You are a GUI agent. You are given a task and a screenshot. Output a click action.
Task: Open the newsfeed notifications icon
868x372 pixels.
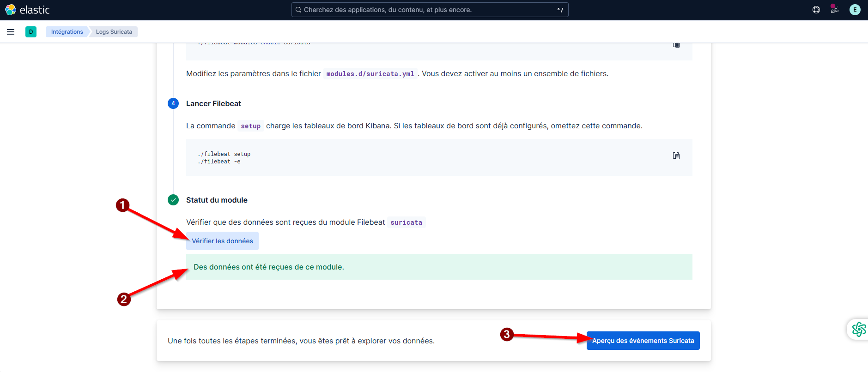835,10
